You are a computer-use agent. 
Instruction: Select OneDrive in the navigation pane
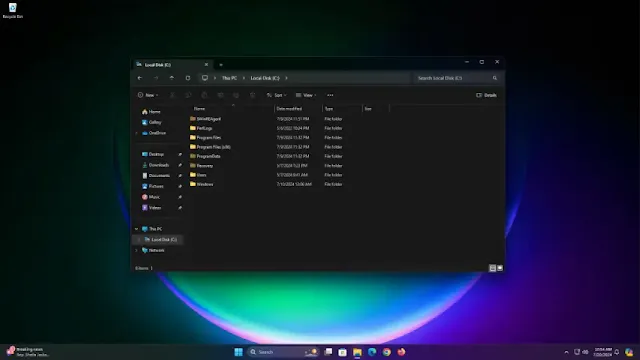154,133
